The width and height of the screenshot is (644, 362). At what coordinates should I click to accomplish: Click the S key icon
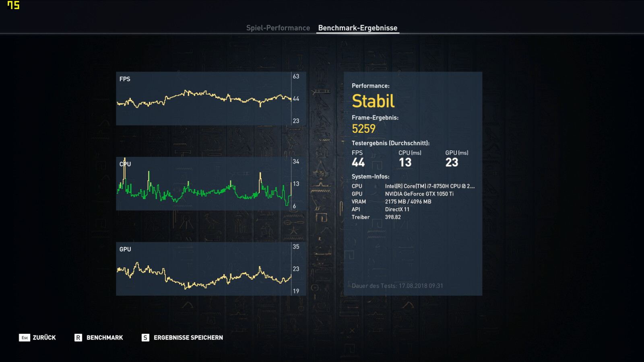(145, 337)
